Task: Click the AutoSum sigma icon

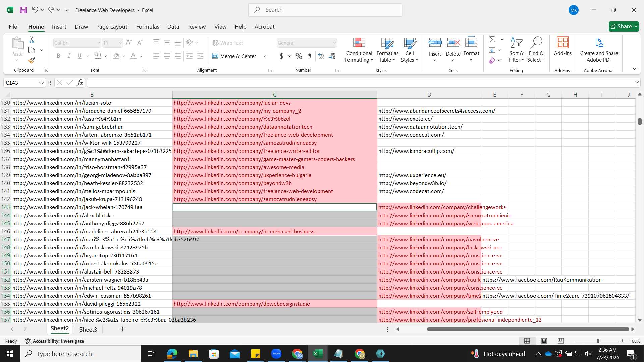Action: pyautogui.click(x=492, y=40)
